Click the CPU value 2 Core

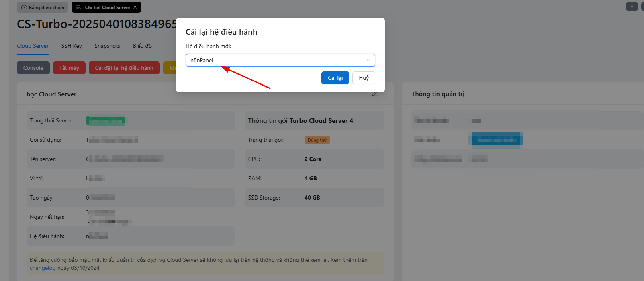(313, 159)
